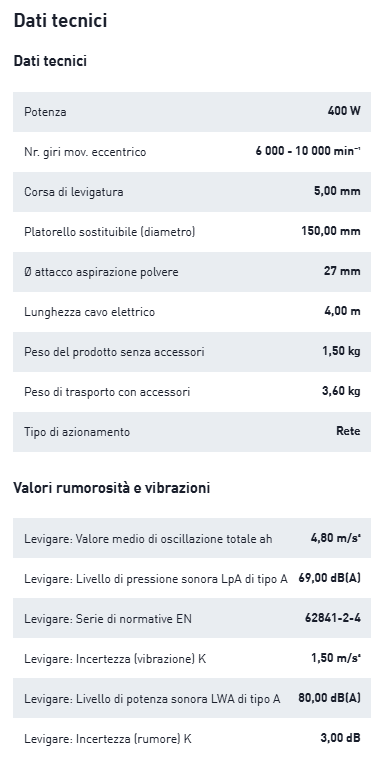Select the Nr. giri mov. eccentrico row
Image resolution: width=391 pixels, height=782 pixels.
(x=192, y=152)
